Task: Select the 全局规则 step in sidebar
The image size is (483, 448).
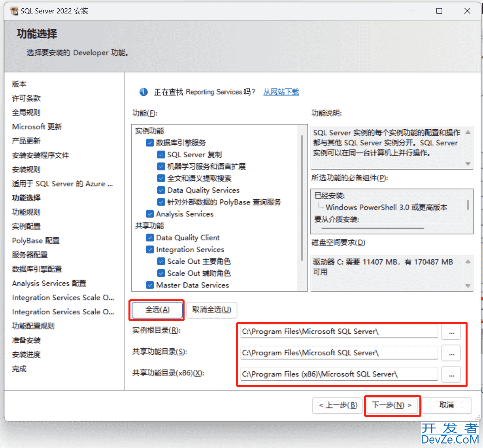Action: 26,112
